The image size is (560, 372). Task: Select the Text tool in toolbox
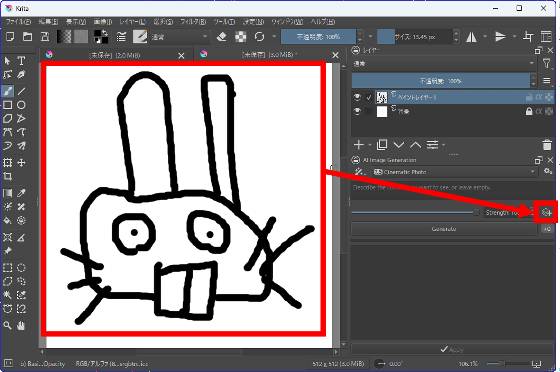coord(21,61)
